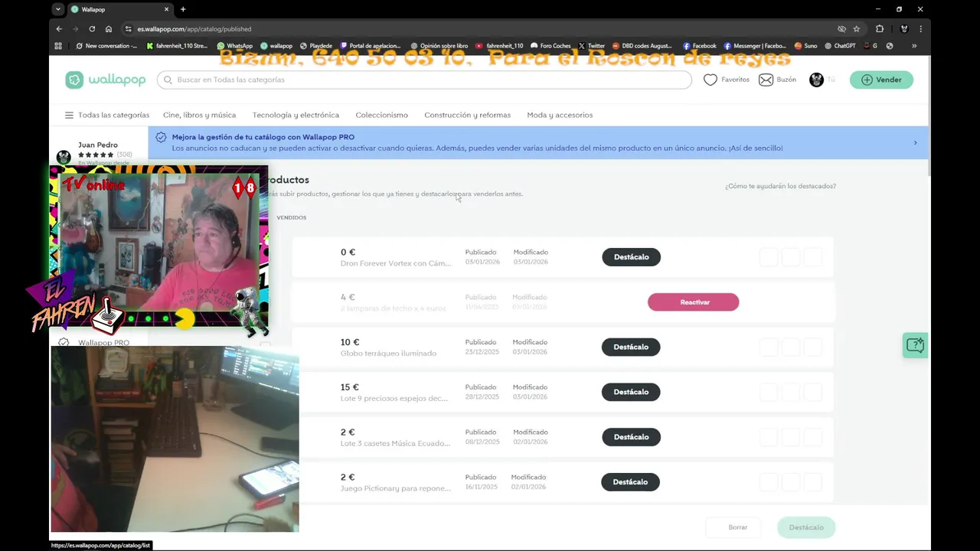
Task: Open the Playdede bookmark
Action: coord(315,46)
